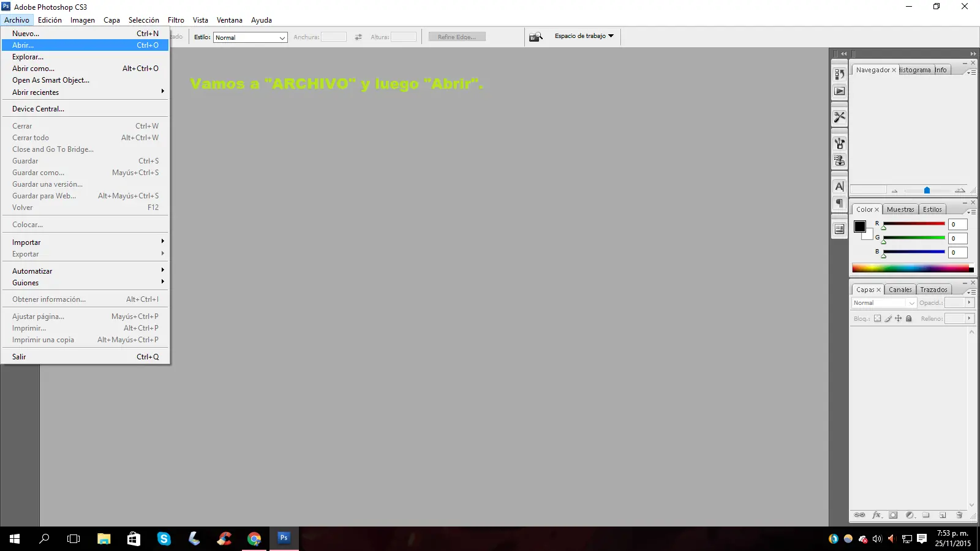The width and height of the screenshot is (980, 551).
Task: Click the new group folder icon
Action: tap(926, 515)
